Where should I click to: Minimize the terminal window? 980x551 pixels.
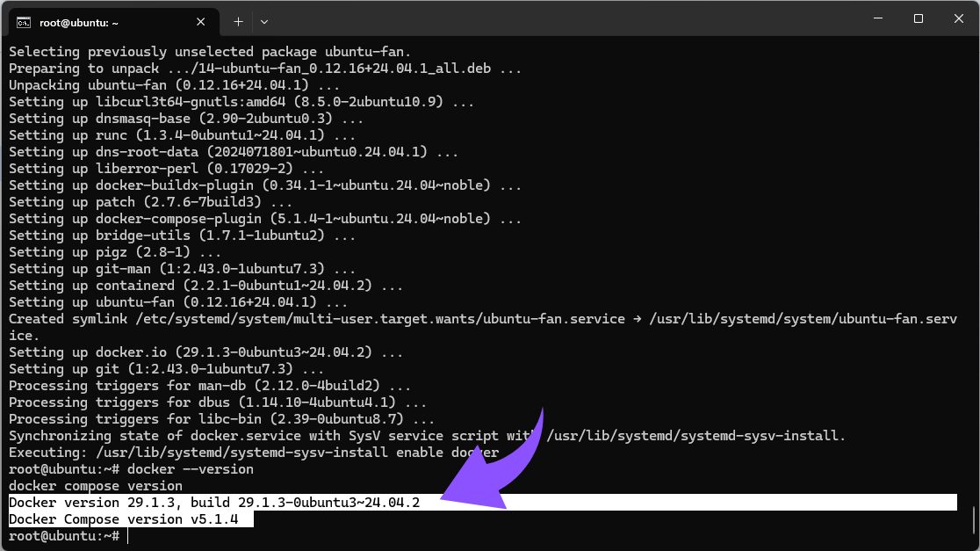click(x=878, y=18)
